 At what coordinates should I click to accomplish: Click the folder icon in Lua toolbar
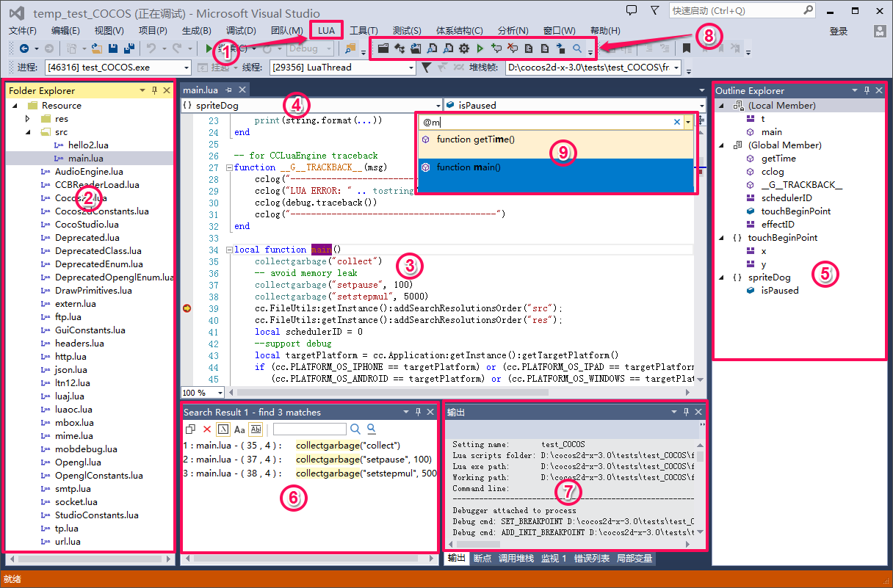pos(383,48)
